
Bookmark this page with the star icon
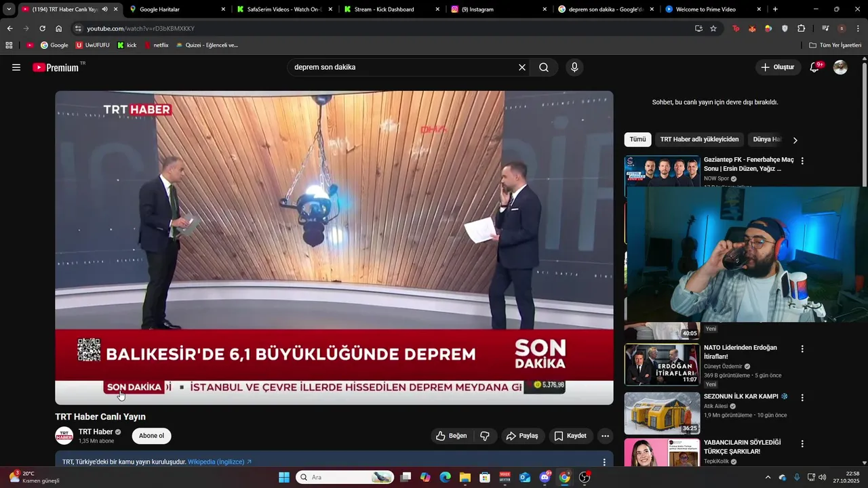tap(713, 28)
